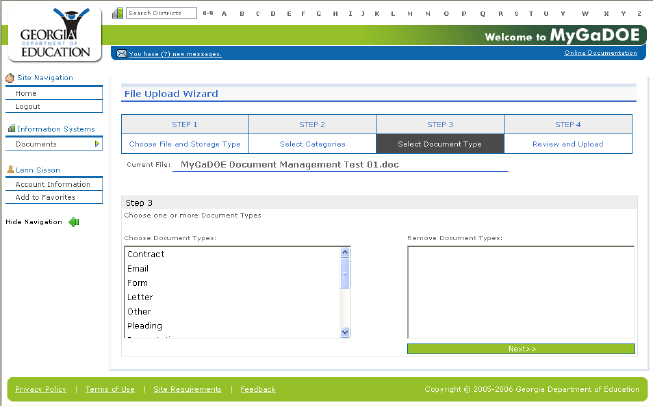Filter districts by letter Q
The height and width of the screenshot is (407, 653).
[483, 14]
